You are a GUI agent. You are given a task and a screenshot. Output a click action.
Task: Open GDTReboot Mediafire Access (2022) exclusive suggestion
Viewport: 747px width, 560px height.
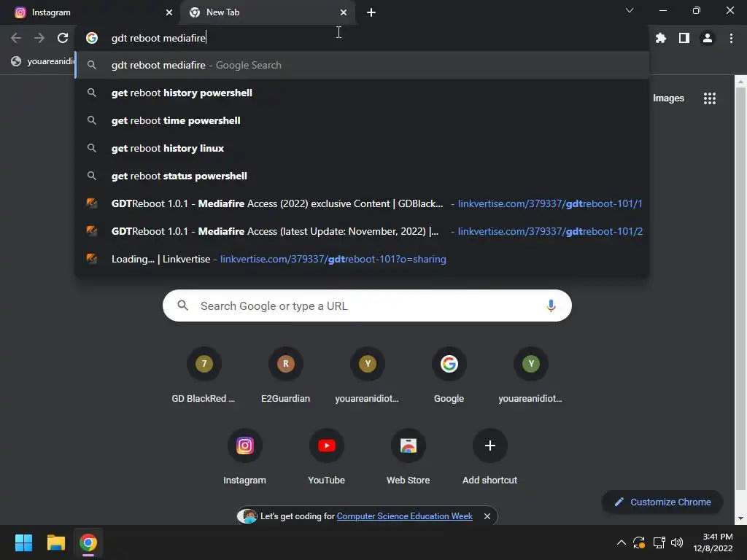[x=362, y=203]
